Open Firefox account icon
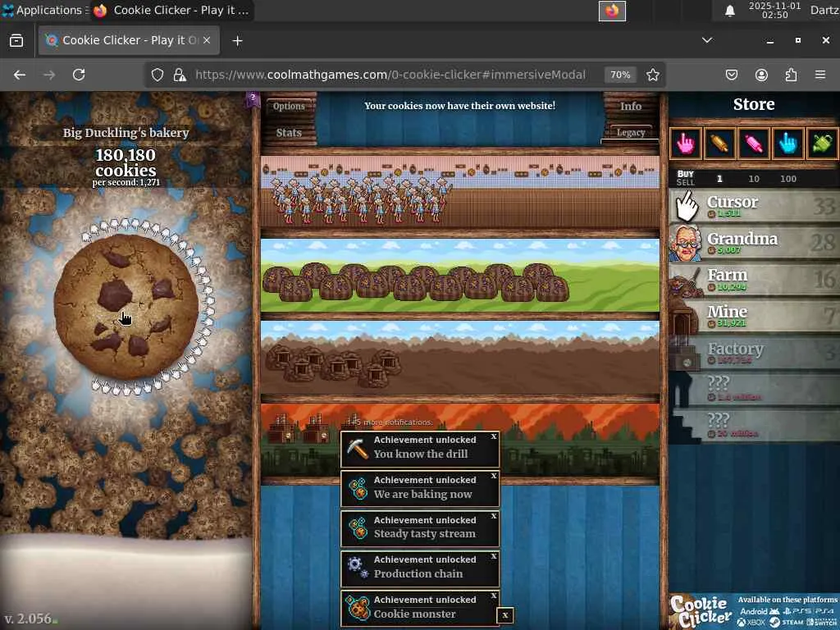Viewport: 840px width, 630px height. pos(761,75)
